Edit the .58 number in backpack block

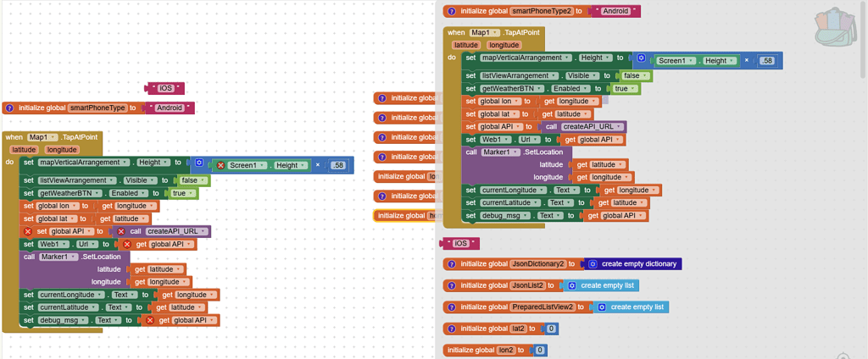click(x=766, y=61)
